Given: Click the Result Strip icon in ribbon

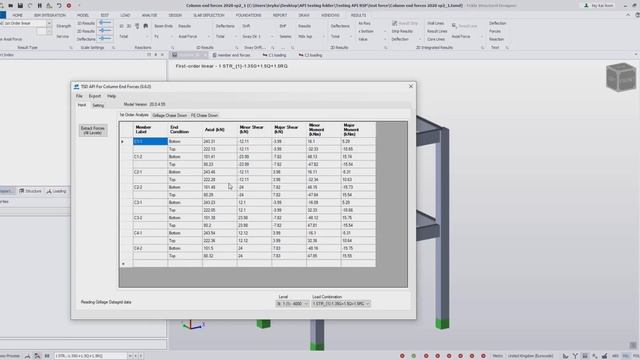Looking at the screenshot, I should pyautogui.click(x=395, y=23).
